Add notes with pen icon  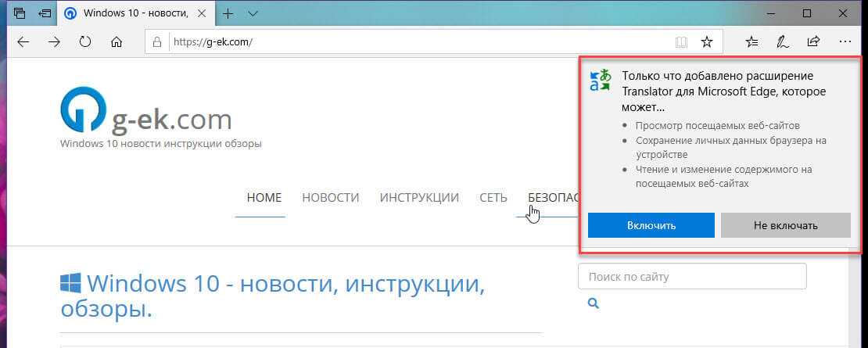[783, 42]
